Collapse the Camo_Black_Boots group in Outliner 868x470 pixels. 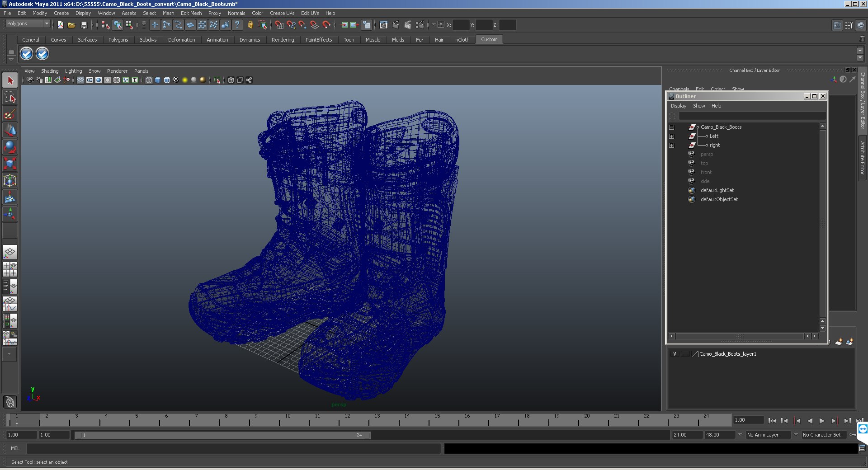[x=671, y=127]
